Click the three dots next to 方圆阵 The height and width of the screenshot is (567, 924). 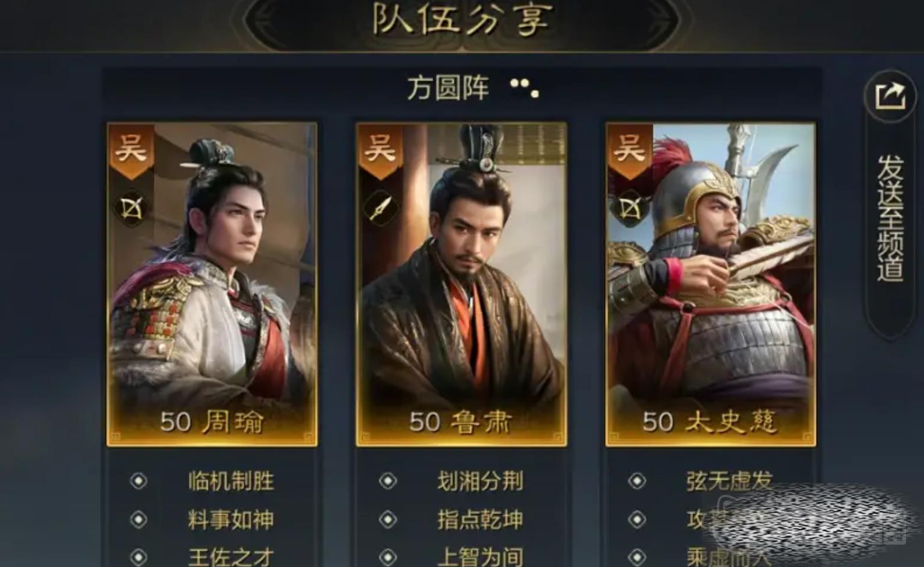(525, 88)
